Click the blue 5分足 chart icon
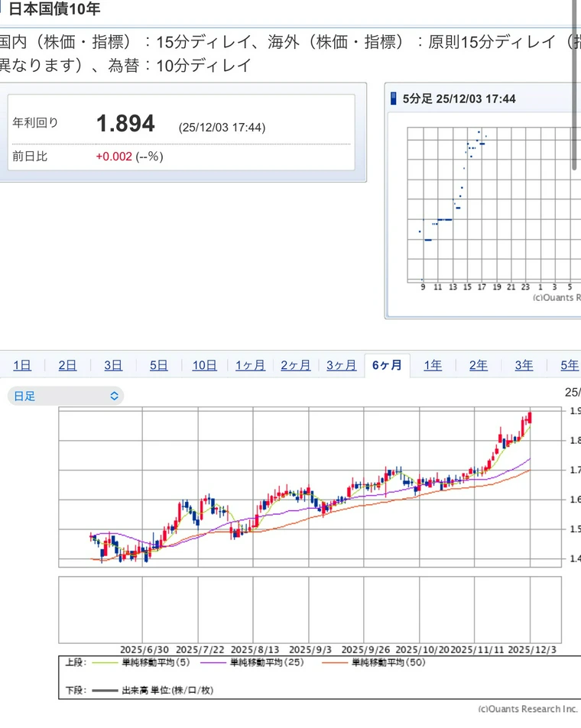 pos(394,99)
